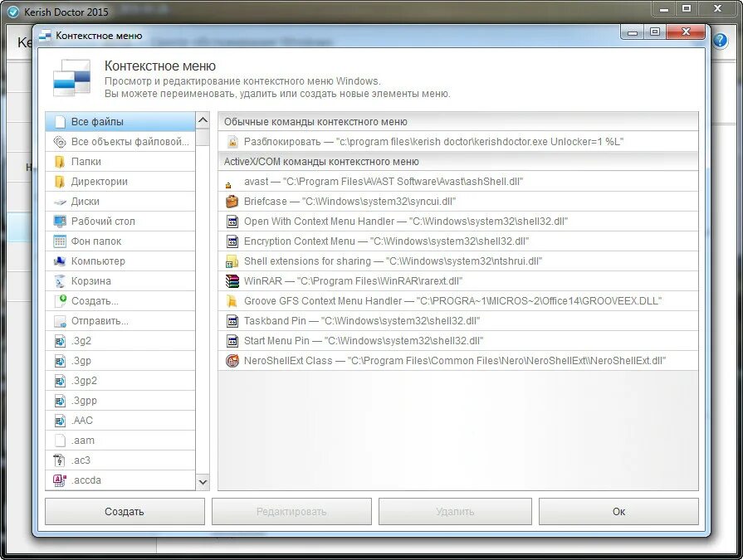Viewport: 743px width, 560px height.
Task: Select the Папки category
Action: click(120, 162)
